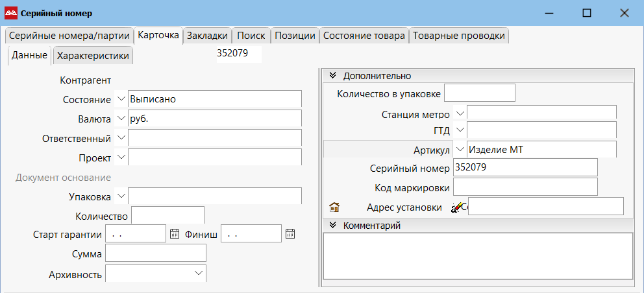The image size is (644, 293).
Task: Expand the Упаковка dropdown arrow
Action: point(121,195)
